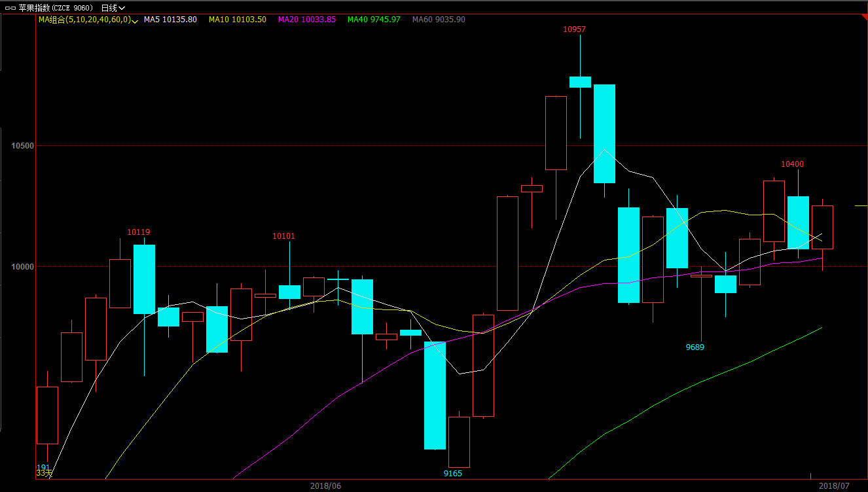Click the 苹果指数(CZCE 9060) contract title

56,8
